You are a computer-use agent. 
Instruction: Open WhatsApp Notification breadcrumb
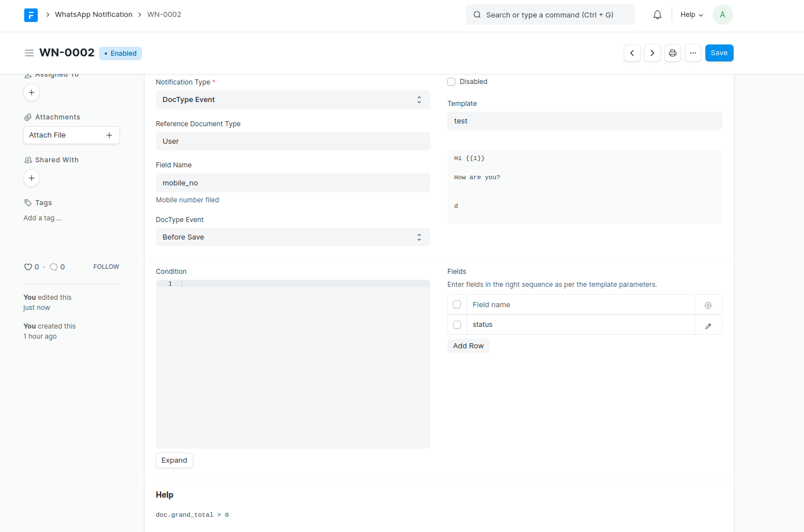click(x=94, y=15)
